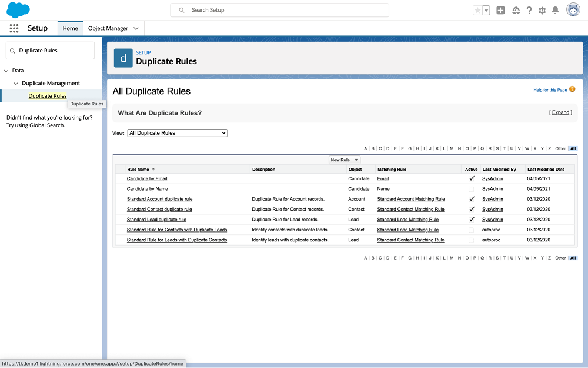588x368 pixels.
Task: Open the Standard Account Matching Rule link
Action: coord(411,199)
